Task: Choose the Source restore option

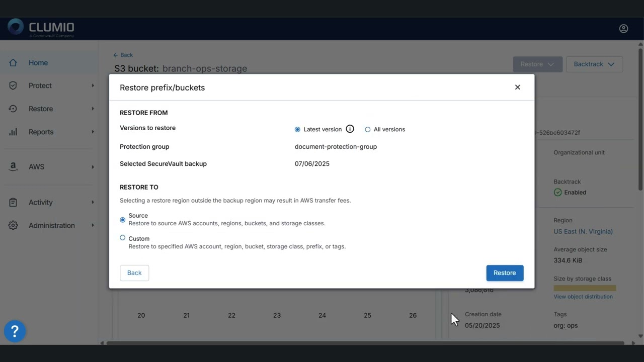Action: pyautogui.click(x=122, y=220)
